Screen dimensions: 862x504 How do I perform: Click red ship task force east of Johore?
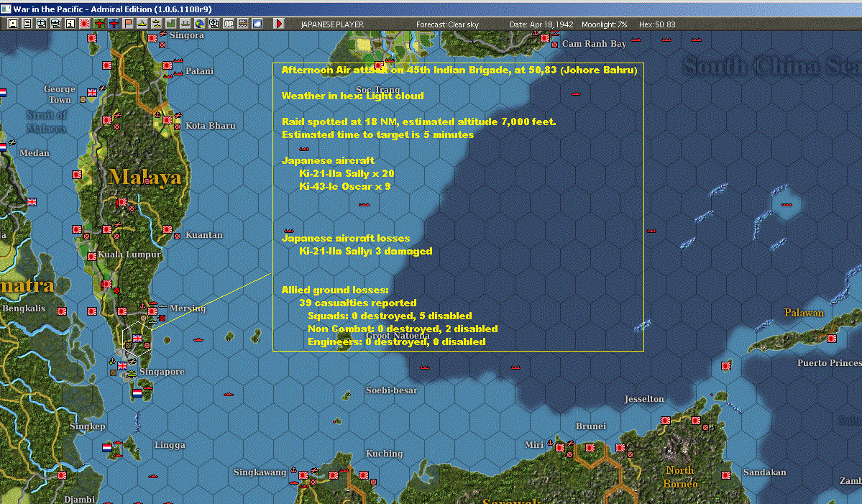click(198, 339)
